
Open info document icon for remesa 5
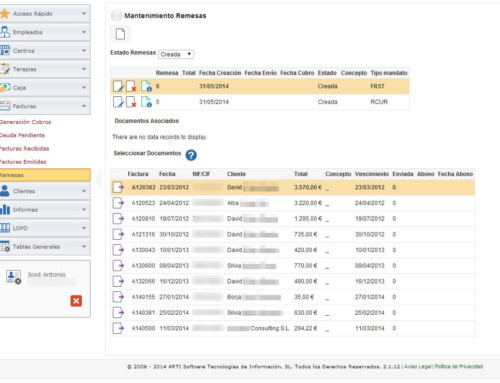click(x=146, y=102)
